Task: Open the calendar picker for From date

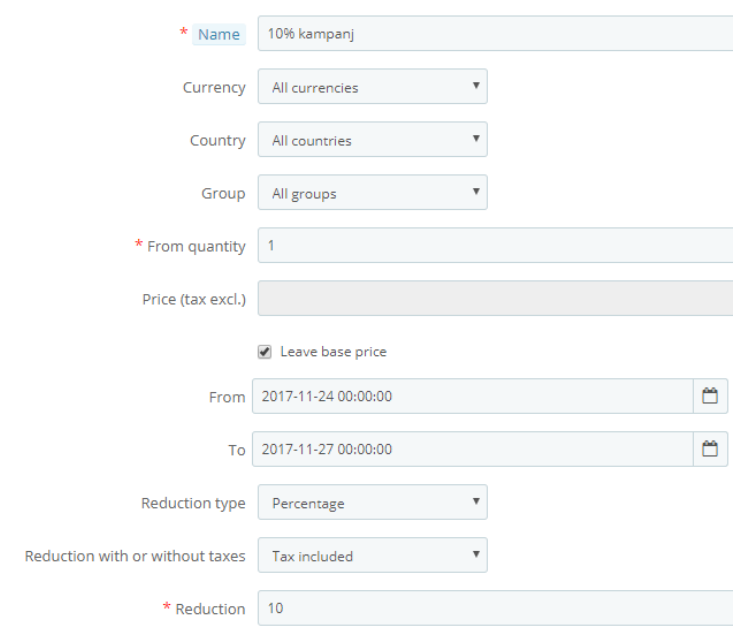Action: coord(710,396)
